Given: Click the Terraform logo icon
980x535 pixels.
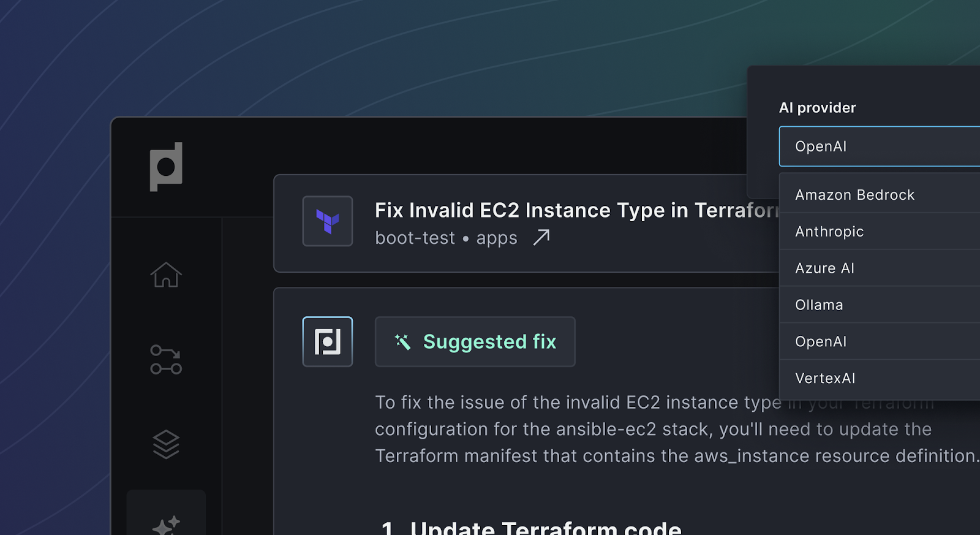Looking at the screenshot, I should pyautogui.click(x=328, y=221).
